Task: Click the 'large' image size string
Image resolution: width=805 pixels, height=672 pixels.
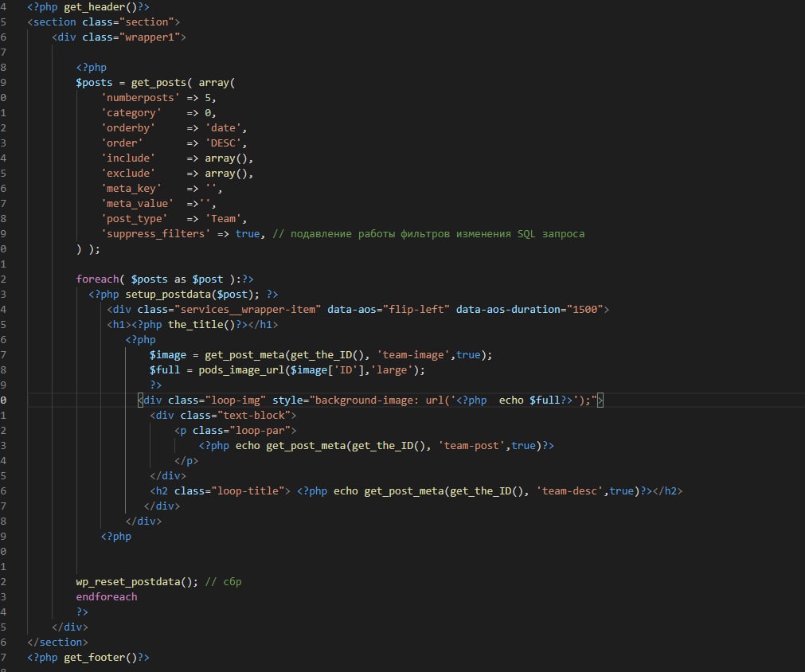Action: [392, 370]
